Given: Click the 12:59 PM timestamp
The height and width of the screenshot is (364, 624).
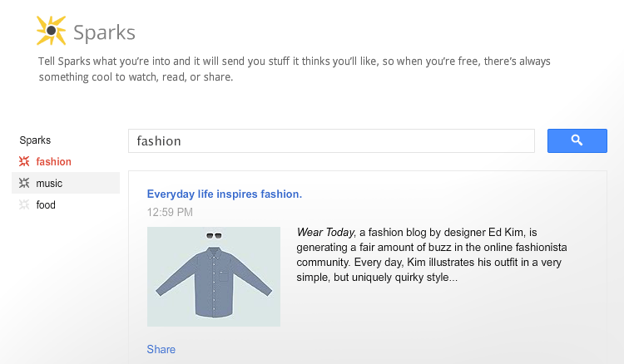Looking at the screenshot, I should pos(170,212).
